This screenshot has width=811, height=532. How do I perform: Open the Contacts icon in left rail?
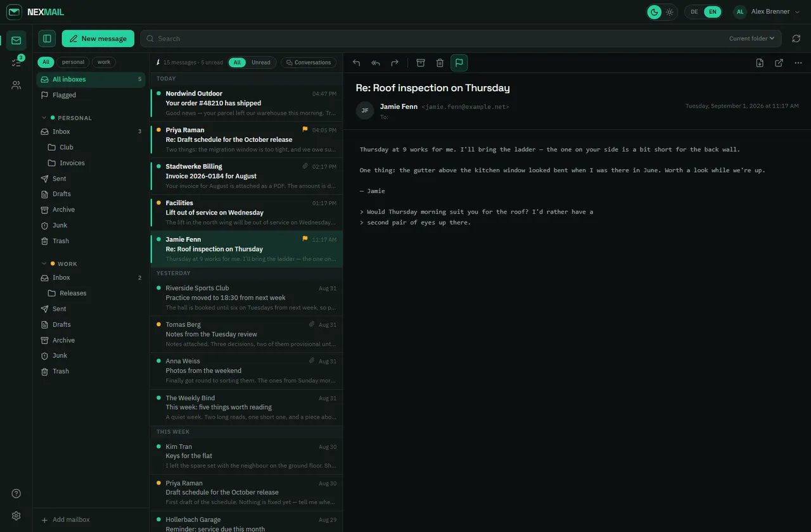point(16,85)
